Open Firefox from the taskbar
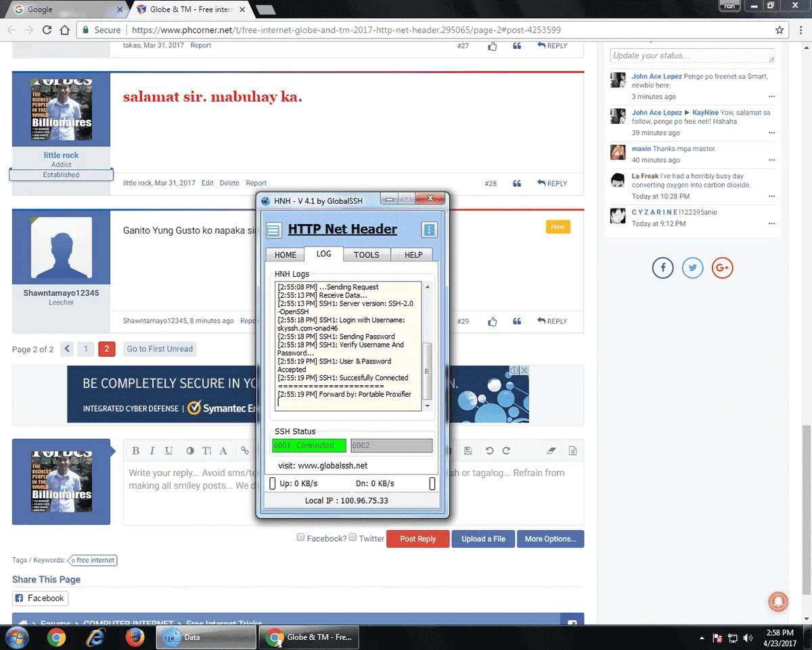812x650 pixels. [x=135, y=637]
